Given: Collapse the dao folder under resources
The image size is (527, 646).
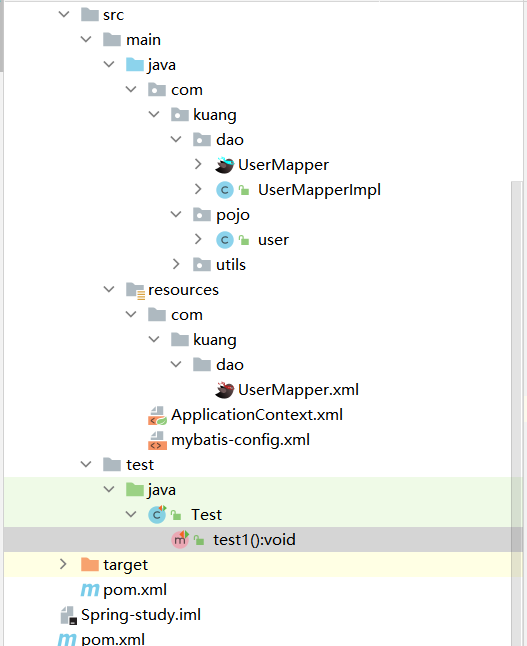Looking at the screenshot, I should pos(176,364).
